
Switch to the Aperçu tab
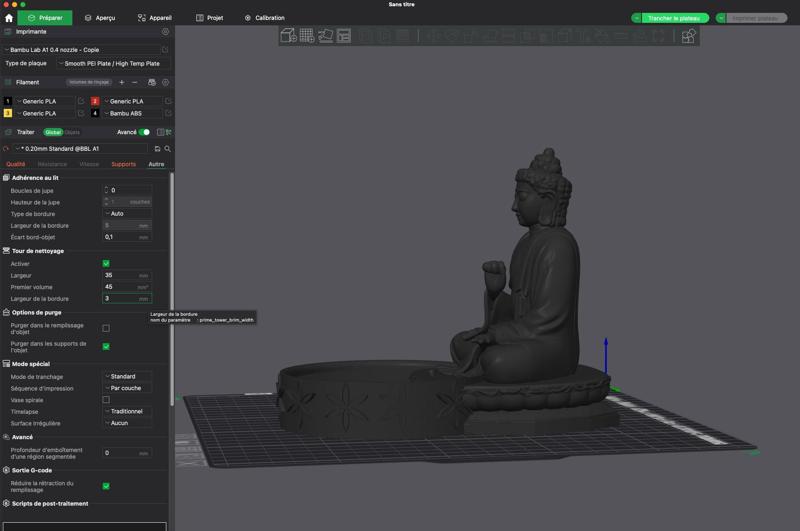100,18
